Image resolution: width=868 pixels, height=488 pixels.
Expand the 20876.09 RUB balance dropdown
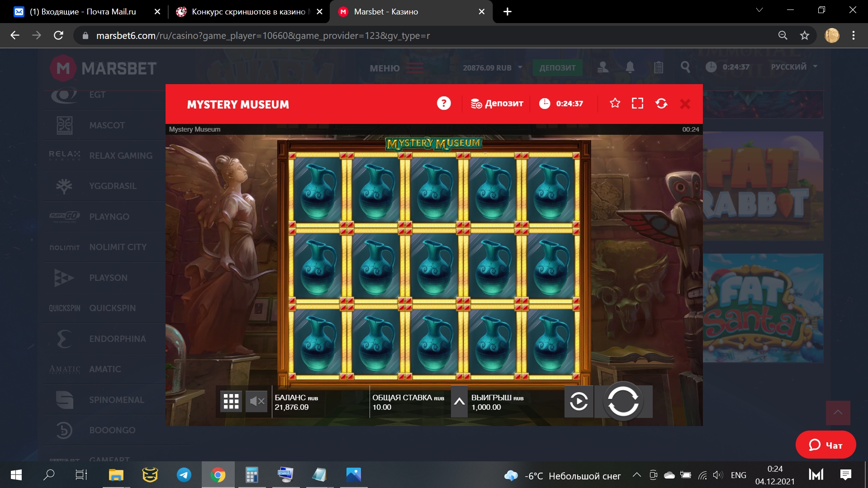tap(493, 68)
